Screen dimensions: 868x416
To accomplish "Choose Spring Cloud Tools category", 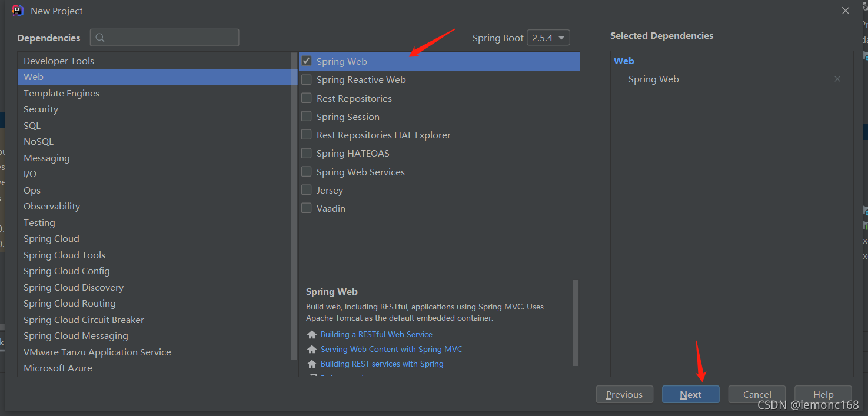I will (154, 255).
